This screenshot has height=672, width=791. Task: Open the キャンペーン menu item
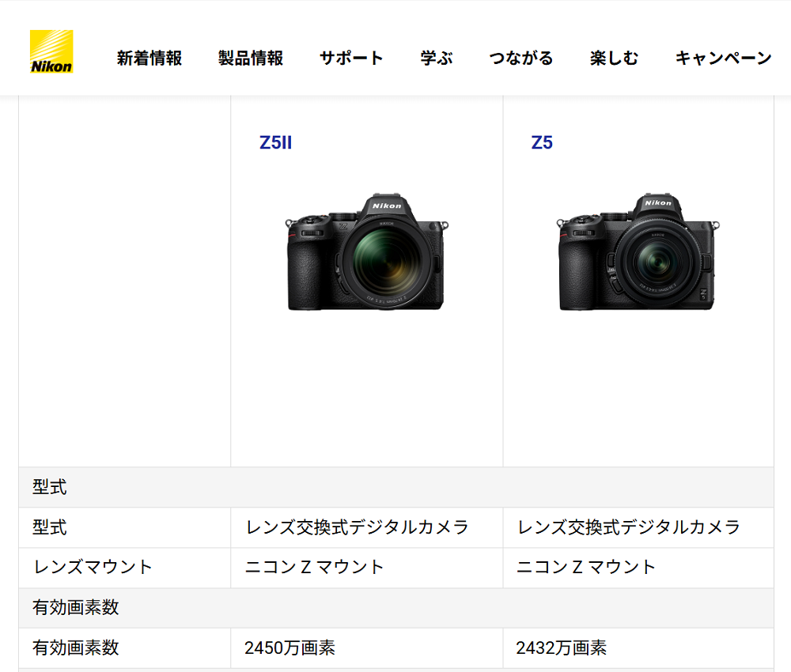coord(724,58)
